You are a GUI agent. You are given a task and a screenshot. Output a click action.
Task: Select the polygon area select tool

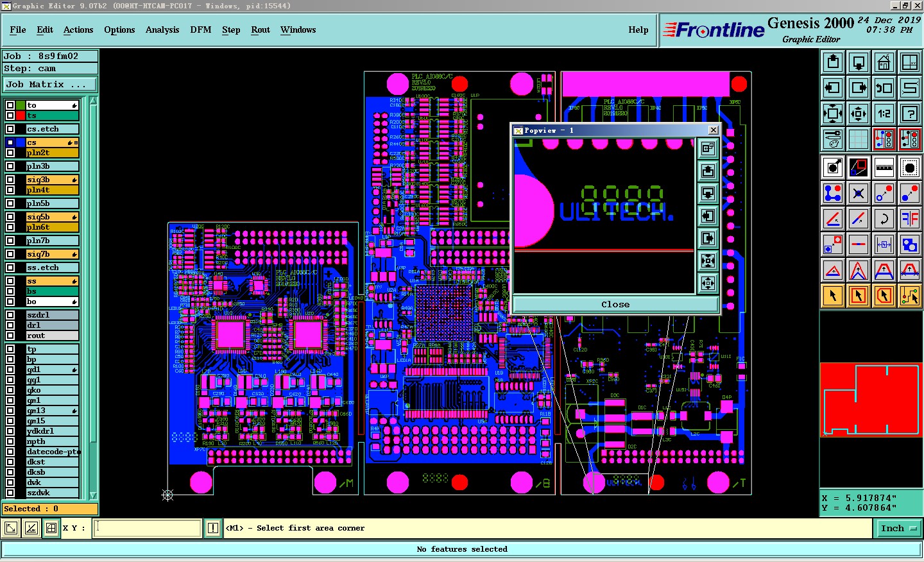(x=884, y=296)
